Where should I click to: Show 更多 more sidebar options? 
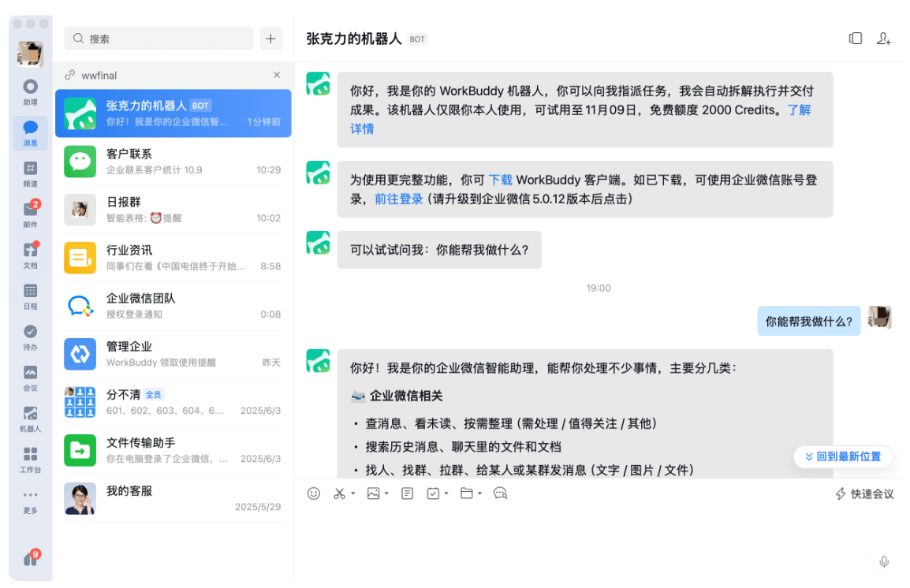(x=30, y=501)
